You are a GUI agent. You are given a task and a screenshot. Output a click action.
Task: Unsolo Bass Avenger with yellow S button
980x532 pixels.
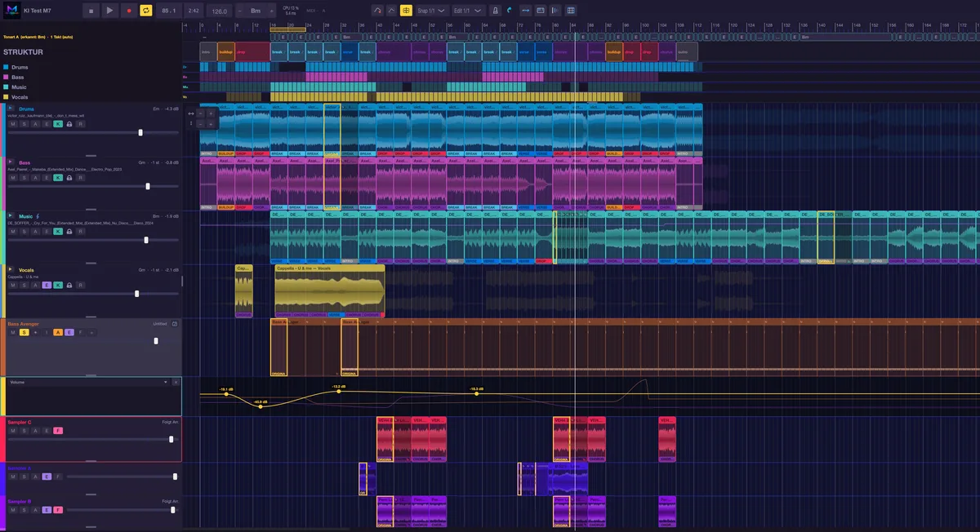24,332
